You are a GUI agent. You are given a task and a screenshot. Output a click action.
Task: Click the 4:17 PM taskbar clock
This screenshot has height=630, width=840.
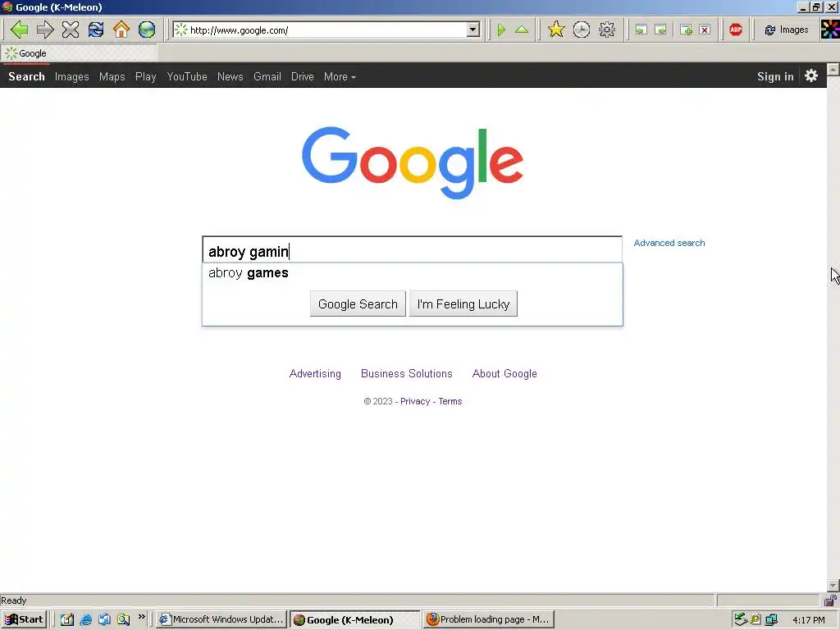click(809, 620)
